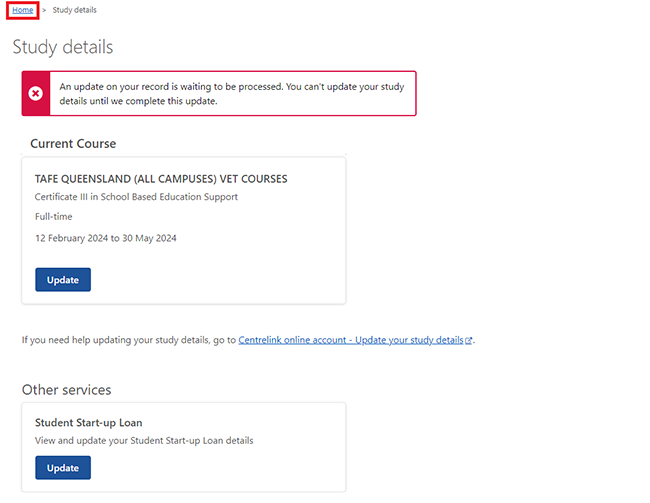Click the Student Start-up Loan description text

(144, 440)
